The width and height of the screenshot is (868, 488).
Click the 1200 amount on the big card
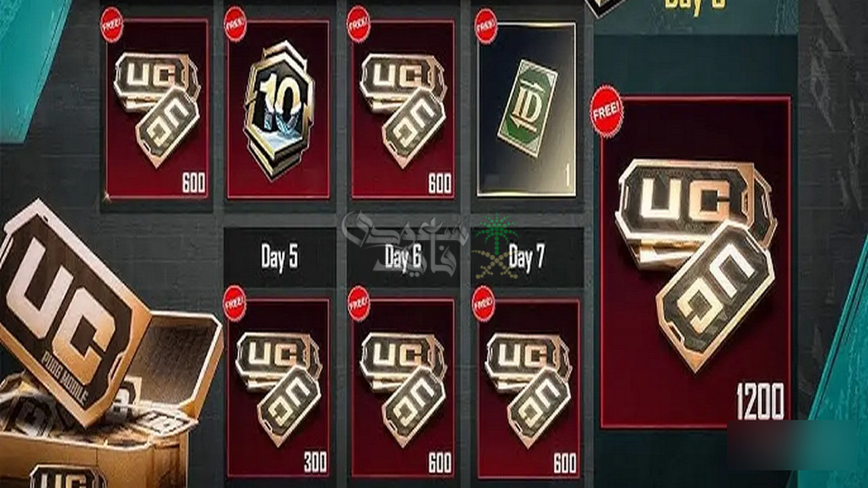tap(760, 401)
